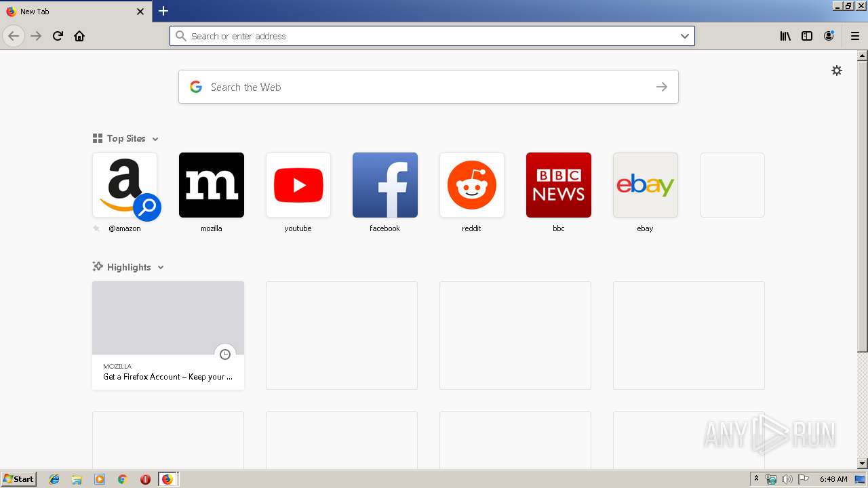
Task: Click the 6:48 AM taskbar clock
Action: pos(833,479)
